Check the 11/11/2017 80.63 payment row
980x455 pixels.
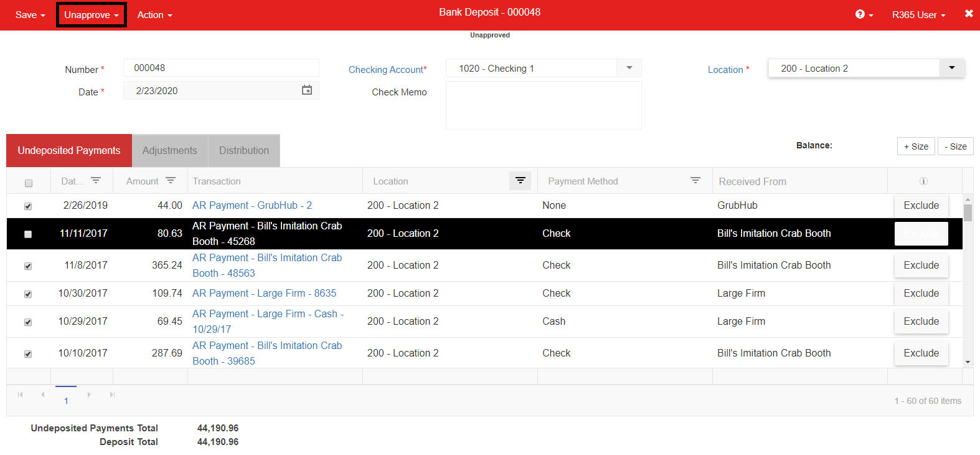pyautogui.click(x=28, y=234)
